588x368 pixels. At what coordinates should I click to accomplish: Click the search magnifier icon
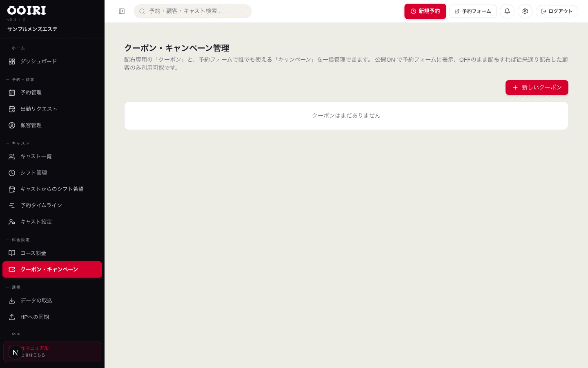[x=142, y=11]
